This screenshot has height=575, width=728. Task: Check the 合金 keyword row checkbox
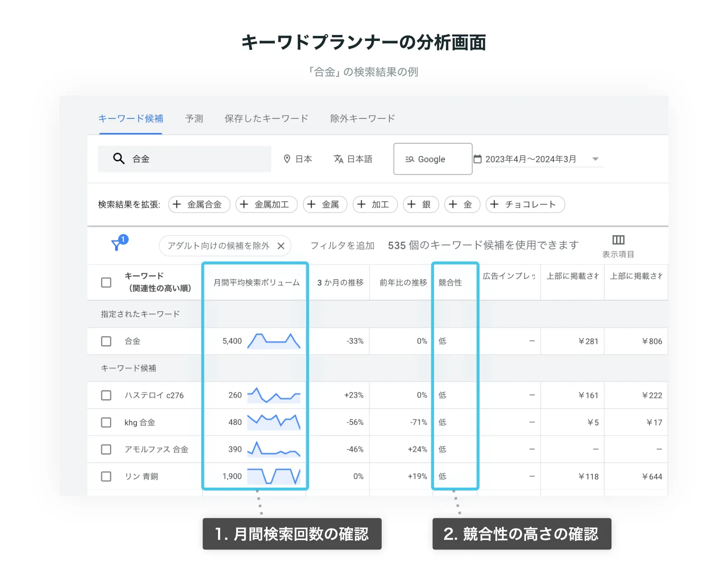coord(106,341)
